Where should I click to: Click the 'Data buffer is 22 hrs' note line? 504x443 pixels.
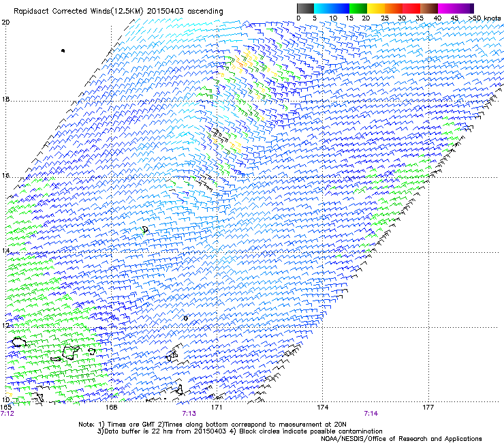coord(240,431)
